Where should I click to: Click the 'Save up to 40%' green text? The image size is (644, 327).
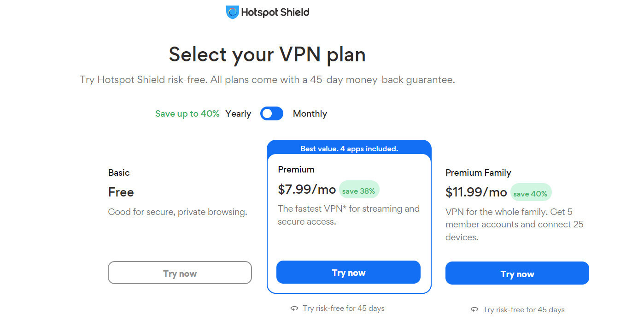[187, 113]
